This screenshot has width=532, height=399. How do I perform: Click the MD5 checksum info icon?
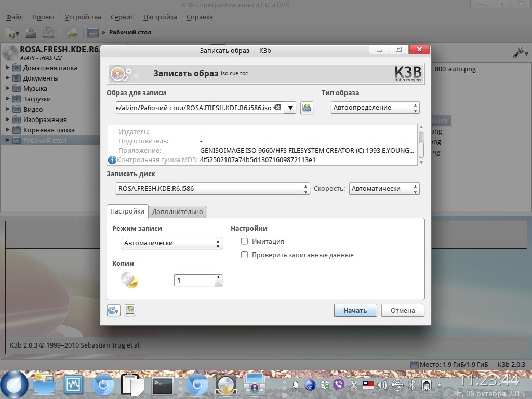click(x=112, y=160)
